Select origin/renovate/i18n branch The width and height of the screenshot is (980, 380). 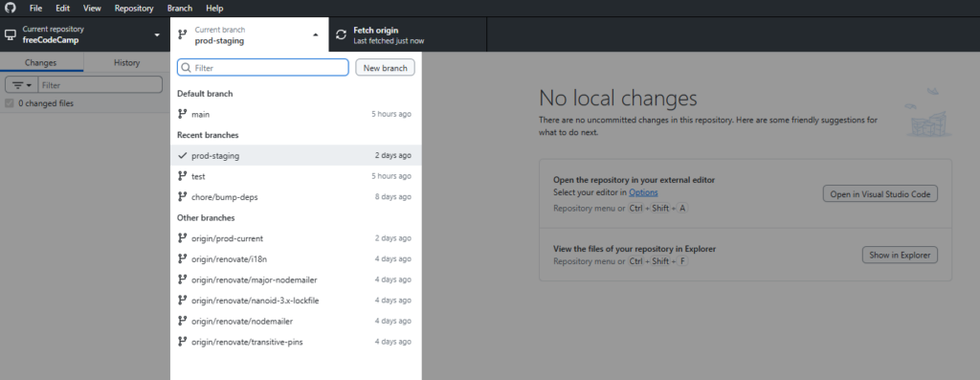(296, 258)
